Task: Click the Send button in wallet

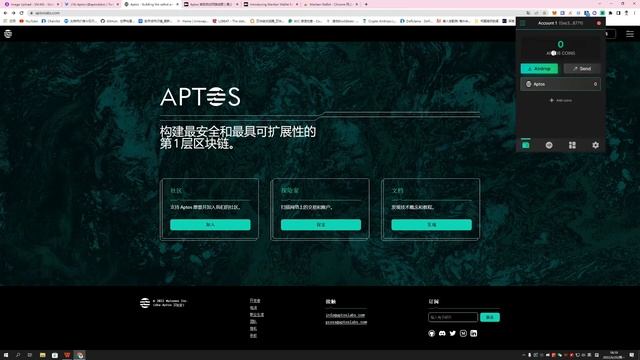Action: click(582, 69)
